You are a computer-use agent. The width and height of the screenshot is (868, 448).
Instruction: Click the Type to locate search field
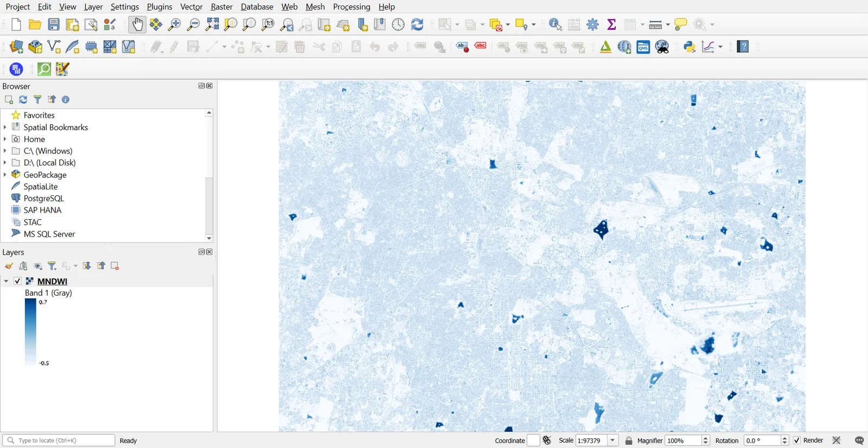click(59, 440)
